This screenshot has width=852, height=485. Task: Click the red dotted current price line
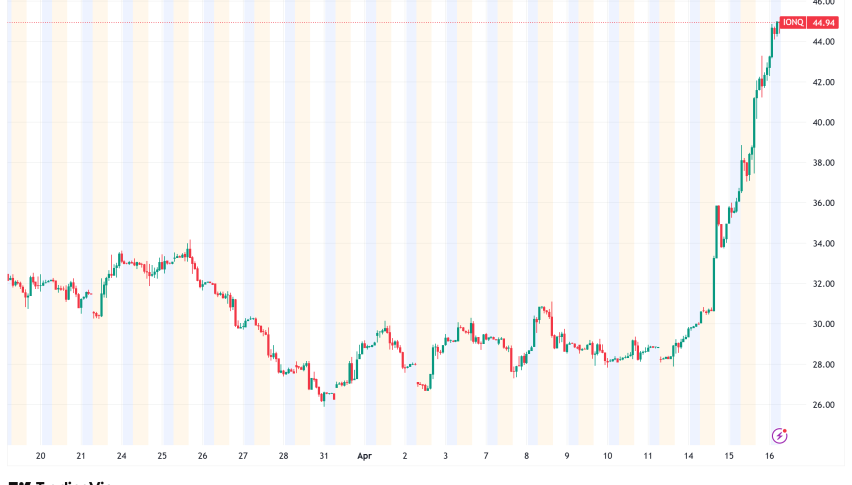400,22
